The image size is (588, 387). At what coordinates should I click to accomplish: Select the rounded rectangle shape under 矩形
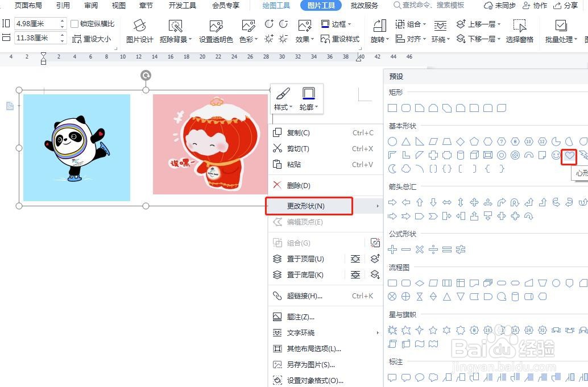point(406,109)
